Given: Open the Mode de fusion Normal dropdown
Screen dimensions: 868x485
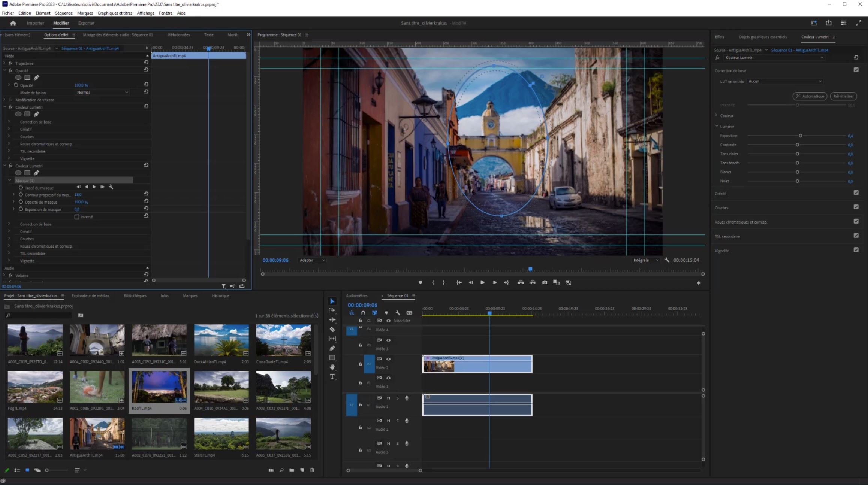Looking at the screenshot, I should [x=102, y=93].
